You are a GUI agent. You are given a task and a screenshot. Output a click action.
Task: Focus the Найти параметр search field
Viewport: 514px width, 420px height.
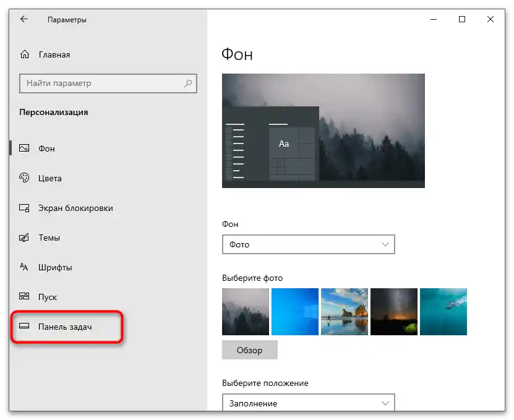[x=108, y=84]
